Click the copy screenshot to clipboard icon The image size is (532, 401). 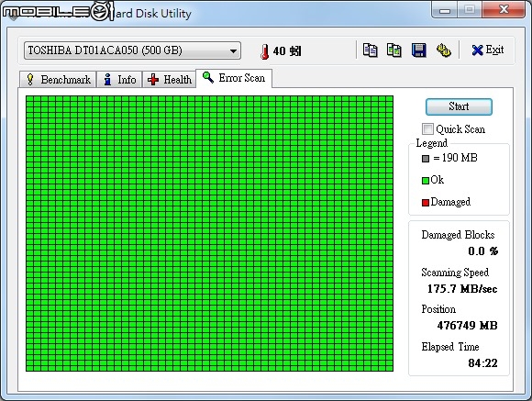(x=393, y=50)
